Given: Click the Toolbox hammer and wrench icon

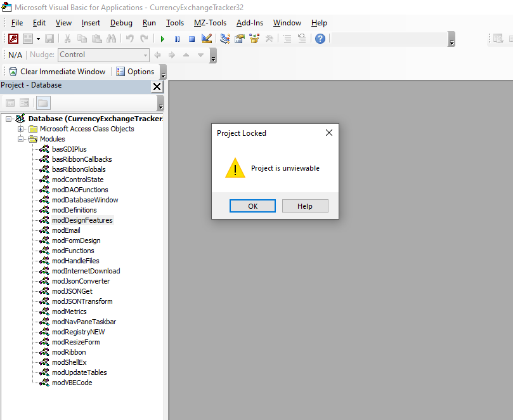Looking at the screenshot, I should click(269, 39).
